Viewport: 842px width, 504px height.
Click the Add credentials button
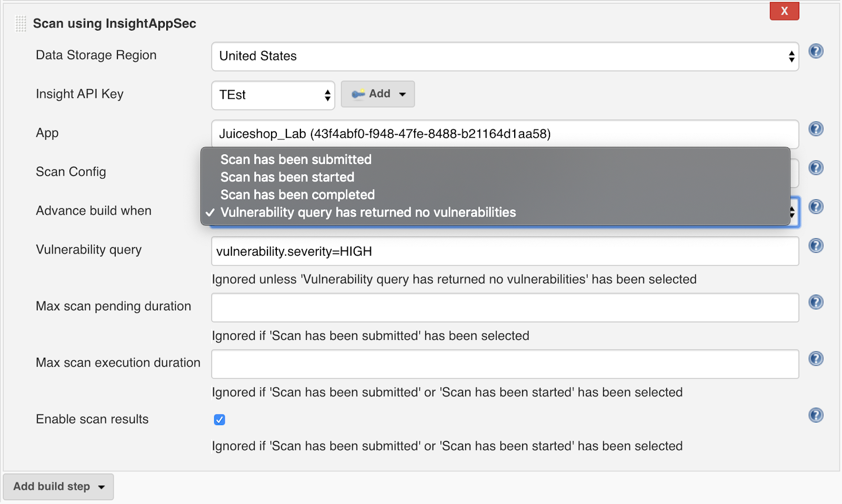click(x=378, y=94)
